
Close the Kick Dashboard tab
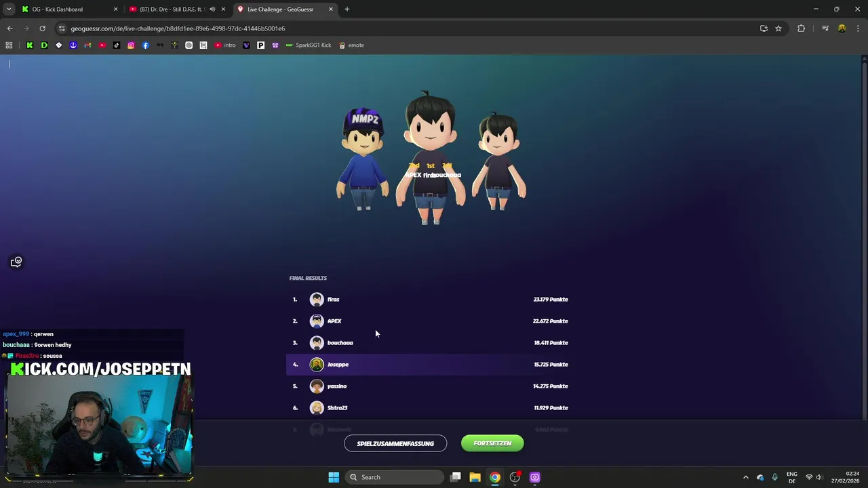(115, 9)
